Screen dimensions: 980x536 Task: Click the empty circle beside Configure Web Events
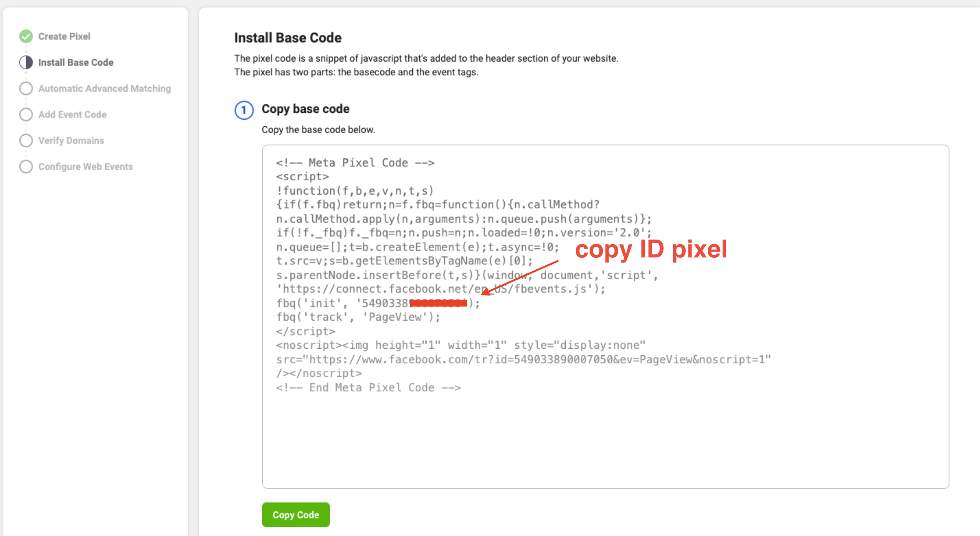26,167
